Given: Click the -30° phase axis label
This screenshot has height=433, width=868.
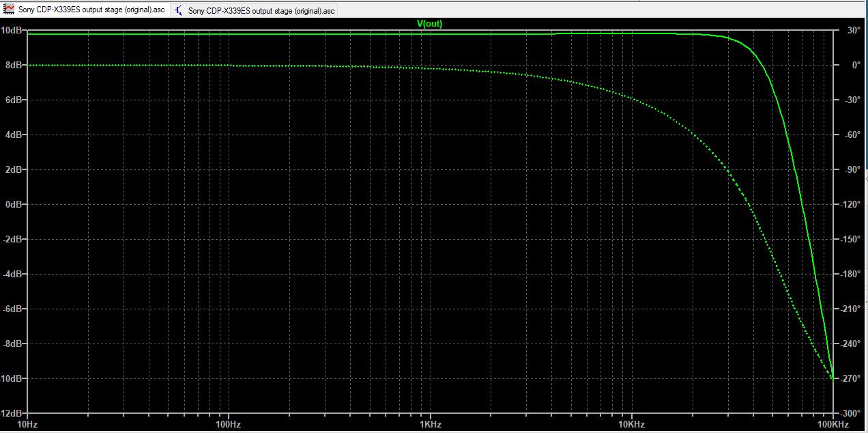Looking at the screenshot, I should tap(853, 100).
